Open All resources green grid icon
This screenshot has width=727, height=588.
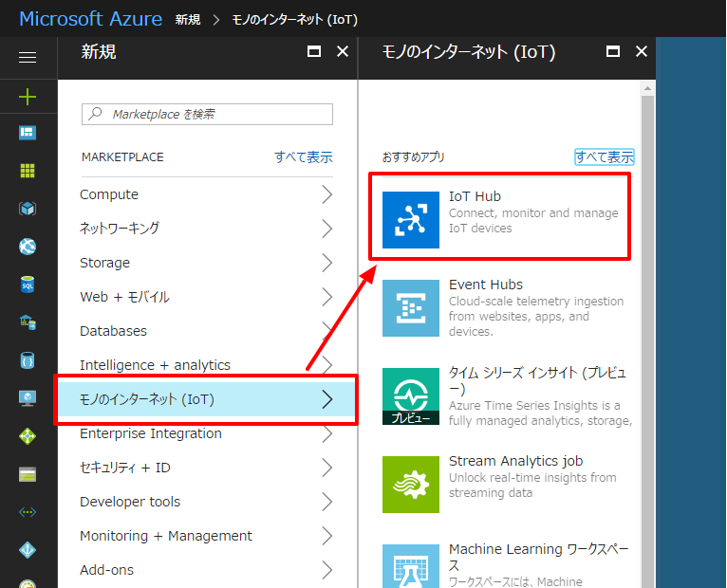coord(28,171)
